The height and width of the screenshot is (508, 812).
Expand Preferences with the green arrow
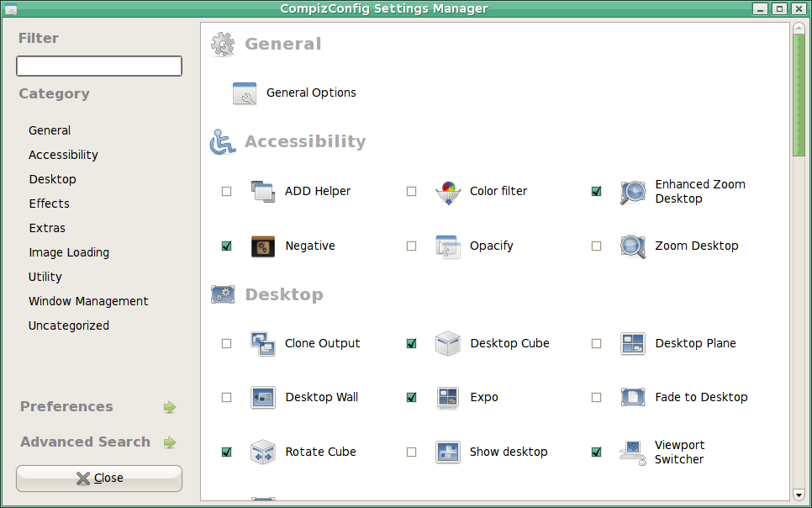point(170,407)
